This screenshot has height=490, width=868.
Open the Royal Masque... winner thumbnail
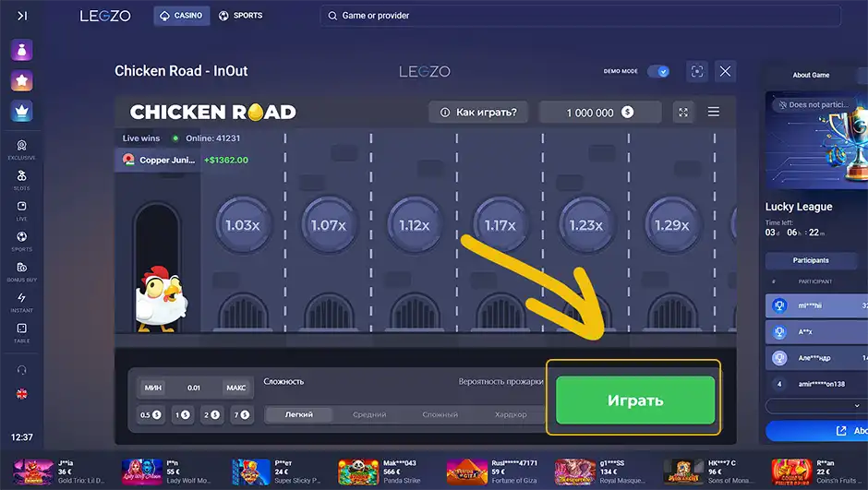[575, 472]
